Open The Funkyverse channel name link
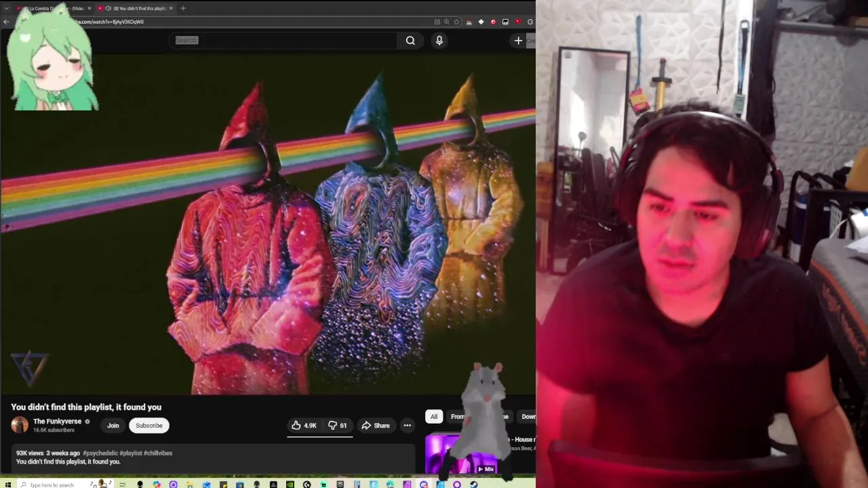The height and width of the screenshot is (488, 868). (57, 422)
